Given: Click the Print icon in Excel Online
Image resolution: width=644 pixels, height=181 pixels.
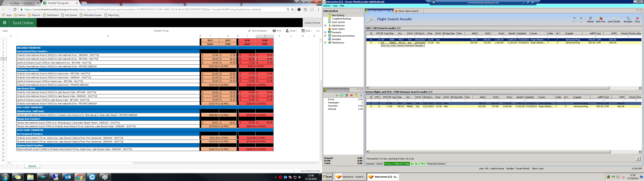Looking at the screenshot, I should (277, 31).
